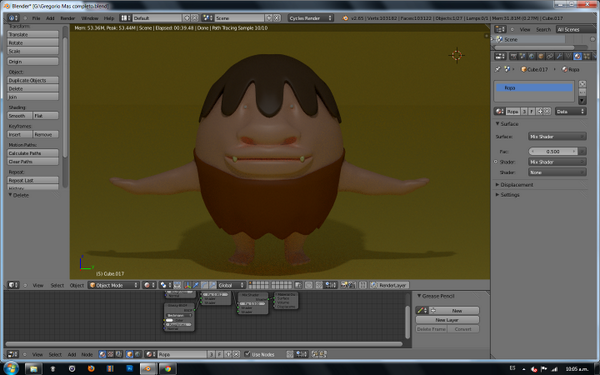Open the Render properties tab icon

click(x=514, y=56)
